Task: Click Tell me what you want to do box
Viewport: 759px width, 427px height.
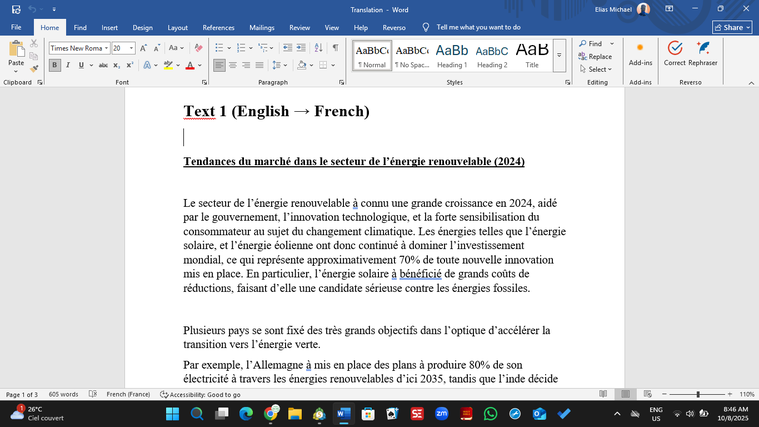Action: tap(478, 27)
